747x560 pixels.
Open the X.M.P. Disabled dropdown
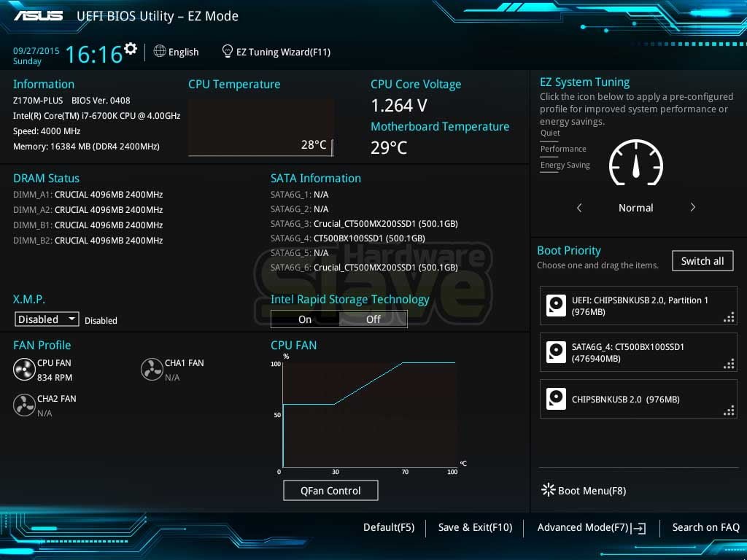coord(47,319)
